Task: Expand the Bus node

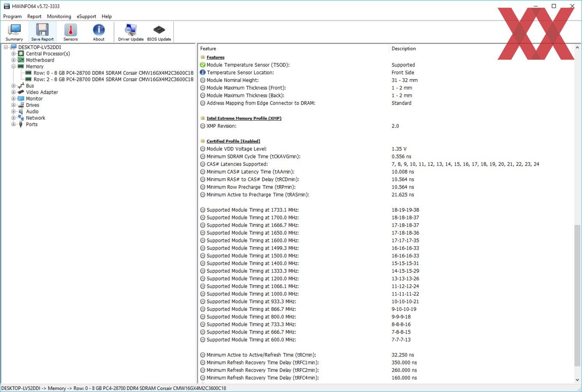Action: 14,86
